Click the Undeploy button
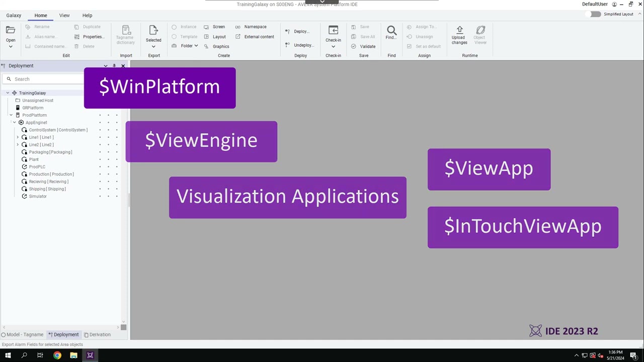Image resolution: width=644 pixels, height=362 pixels. click(299, 45)
